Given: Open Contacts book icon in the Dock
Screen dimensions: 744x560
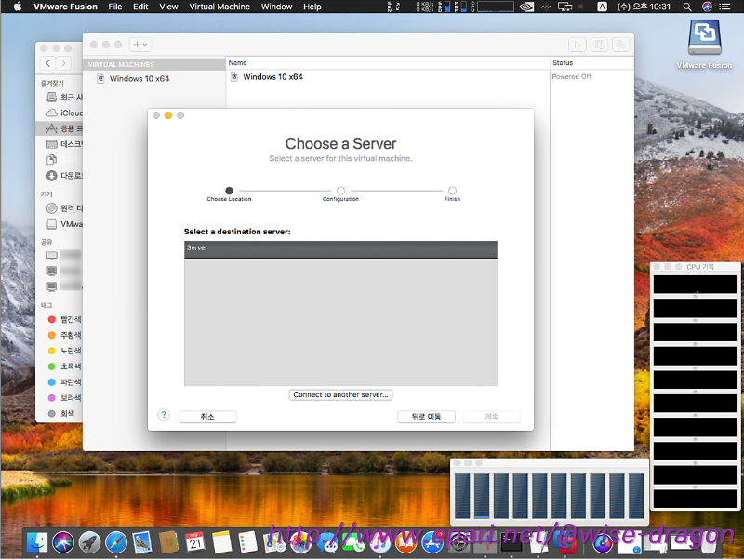Looking at the screenshot, I should [168, 543].
